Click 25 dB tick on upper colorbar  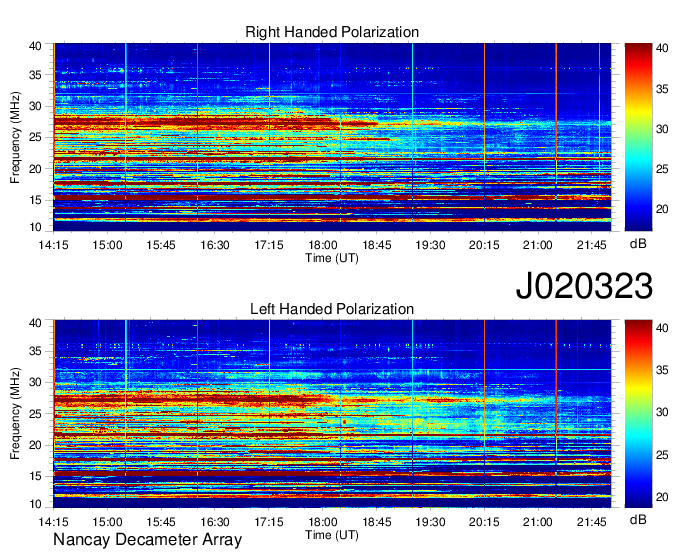[x=662, y=169]
